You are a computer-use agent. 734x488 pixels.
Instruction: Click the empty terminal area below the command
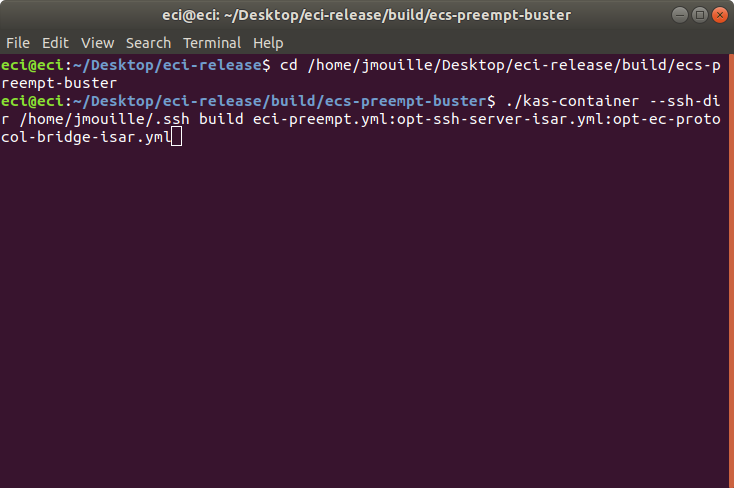point(364,314)
